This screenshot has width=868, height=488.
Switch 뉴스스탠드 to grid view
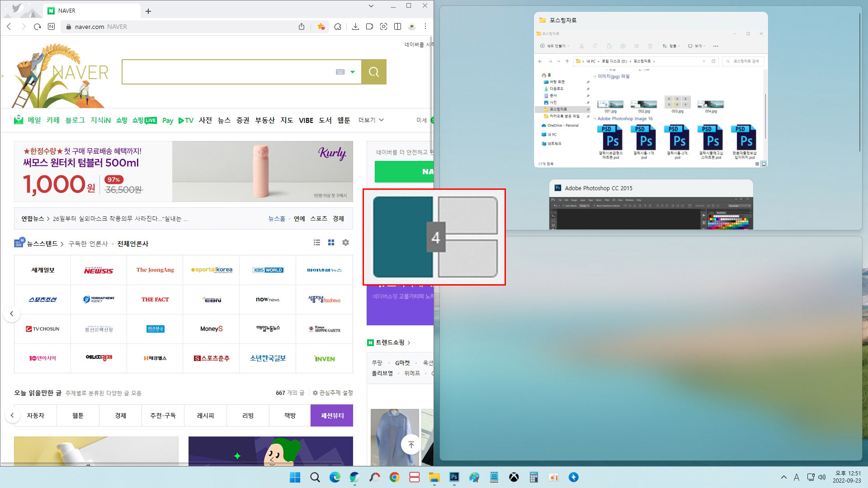click(x=331, y=243)
